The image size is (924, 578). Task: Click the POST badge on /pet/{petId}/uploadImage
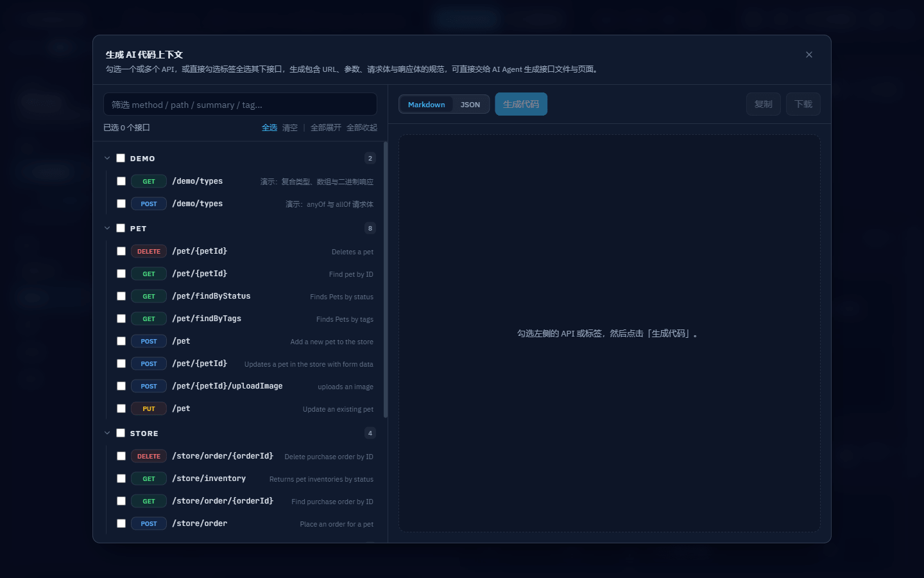click(x=149, y=386)
